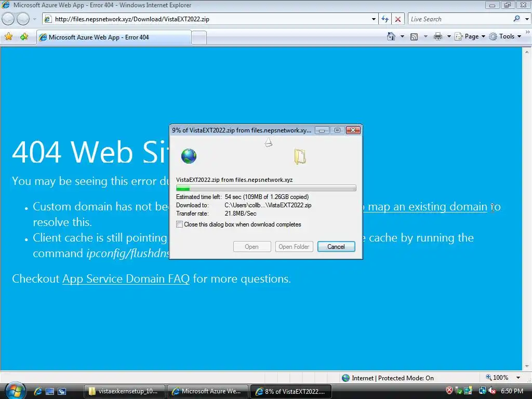Screen dimensions: 532x399
Task: Click the 'Transfer rate: 21.8MB/Sec' text
Action: [216, 214]
